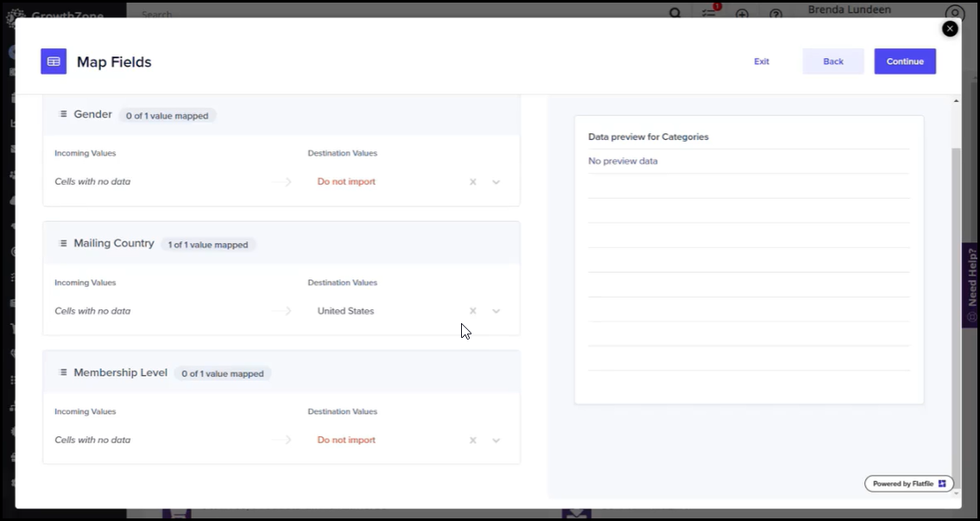
Task: Open the Mailing Country destination dropdown
Action: [496, 311]
